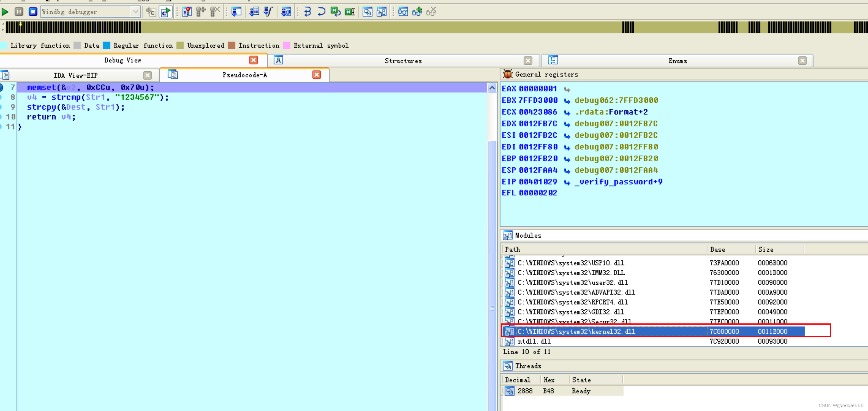868x411 pixels.
Task: Click the pseudocode scrollbar up arrow
Action: tap(492, 88)
